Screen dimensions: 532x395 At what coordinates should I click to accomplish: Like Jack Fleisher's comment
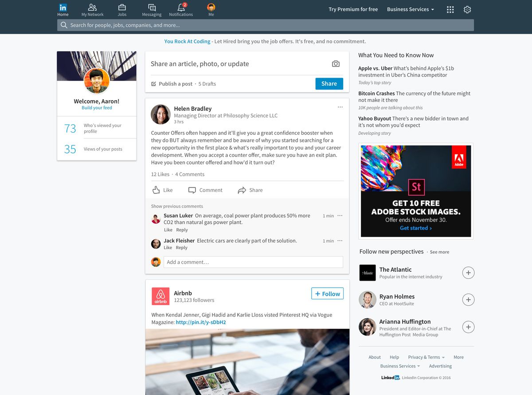coord(168,248)
